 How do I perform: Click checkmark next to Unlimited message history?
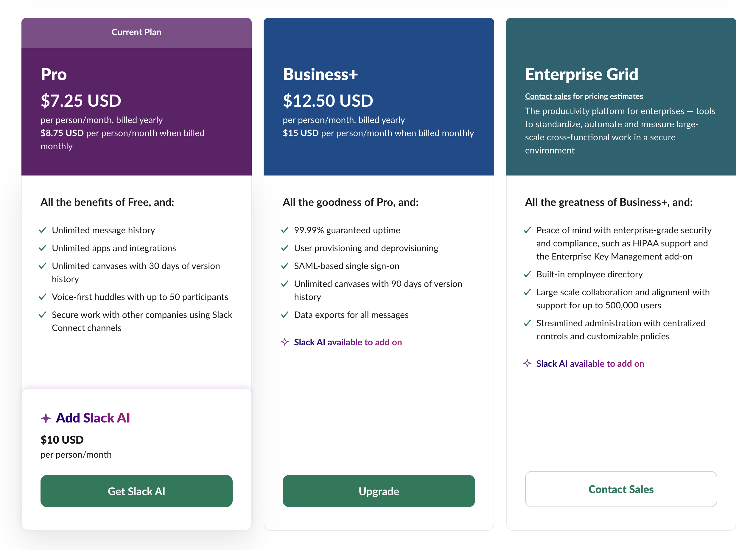tap(43, 230)
